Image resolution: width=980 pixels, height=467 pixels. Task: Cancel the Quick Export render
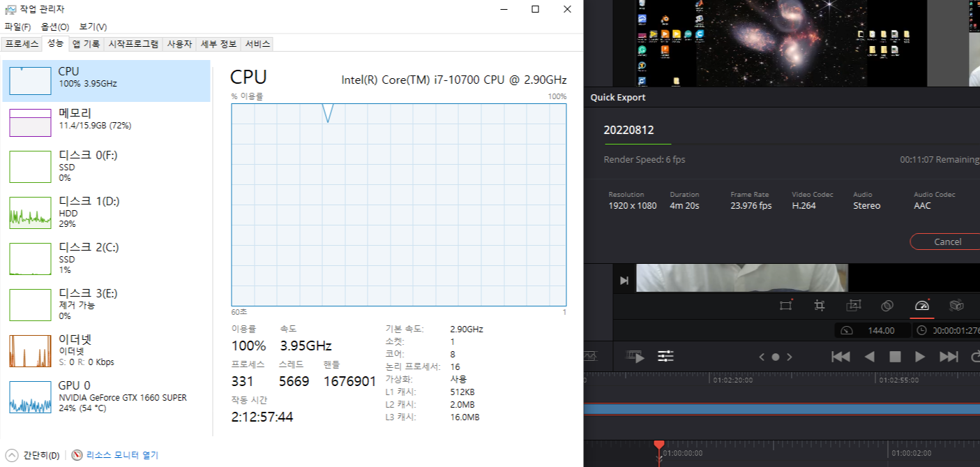tap(947, 242)
